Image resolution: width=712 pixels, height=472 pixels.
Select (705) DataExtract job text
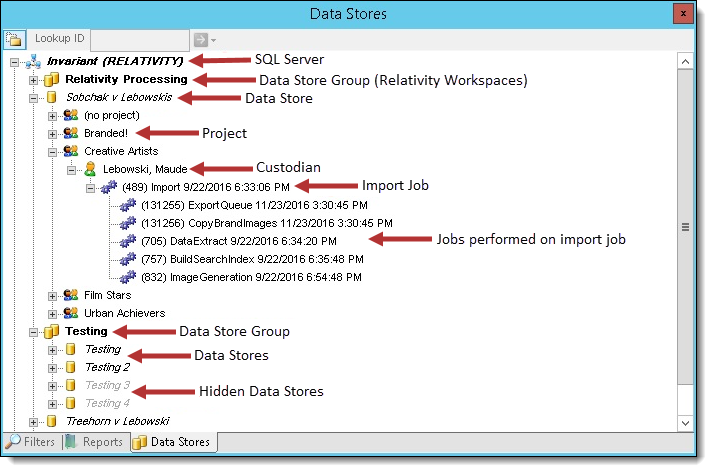click(239, 241)
